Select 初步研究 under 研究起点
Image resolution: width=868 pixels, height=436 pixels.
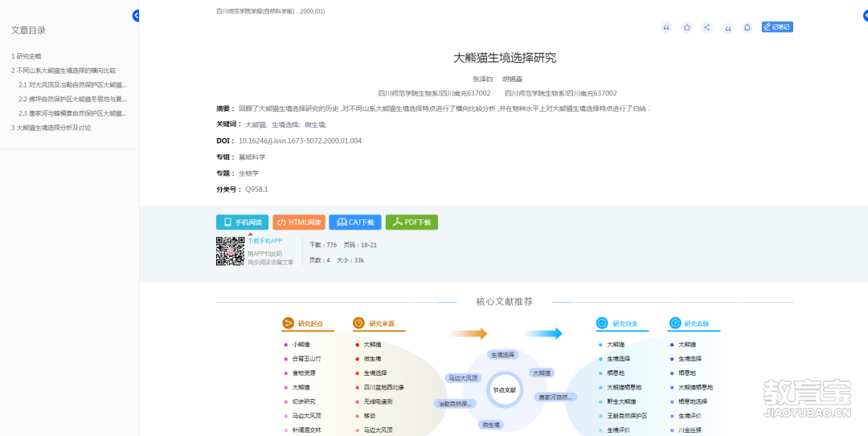[x=304, y=401]
